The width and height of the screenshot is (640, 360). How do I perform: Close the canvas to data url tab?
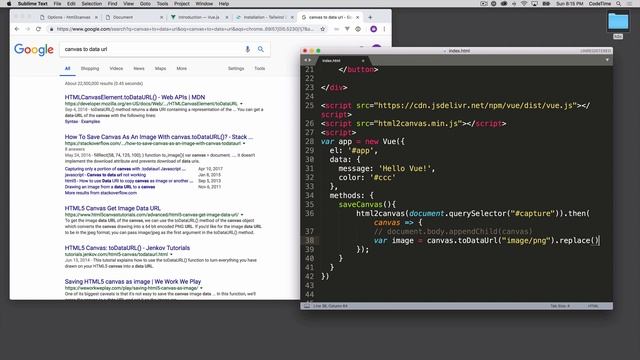358,18
